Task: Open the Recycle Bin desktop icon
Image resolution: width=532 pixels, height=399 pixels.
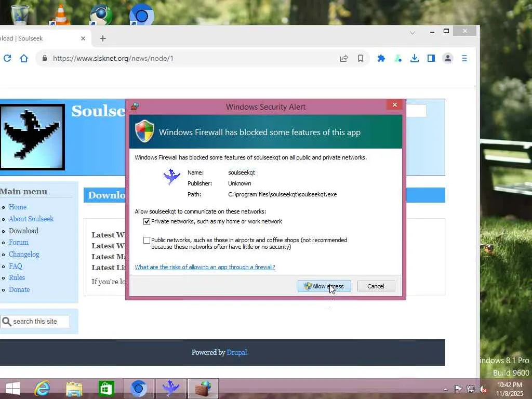Action: 20,14
